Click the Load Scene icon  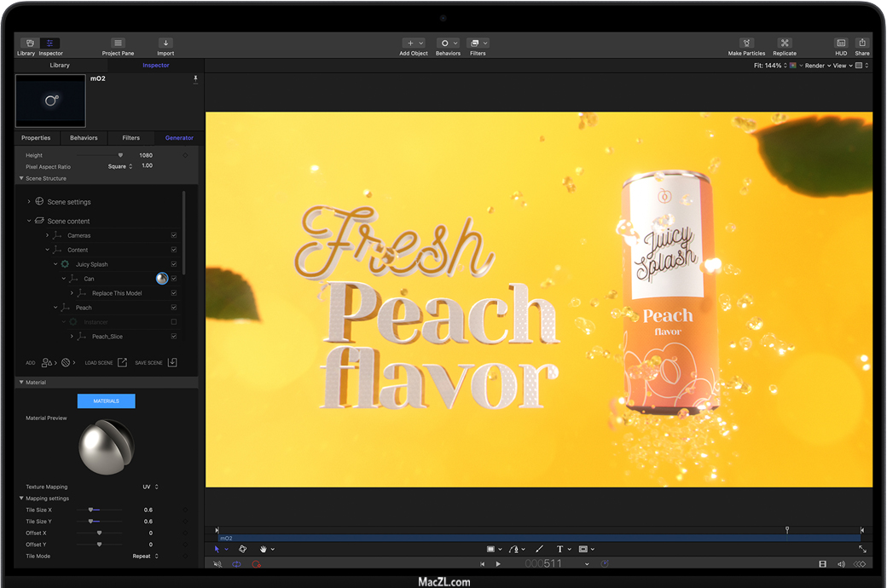(122, 363)
